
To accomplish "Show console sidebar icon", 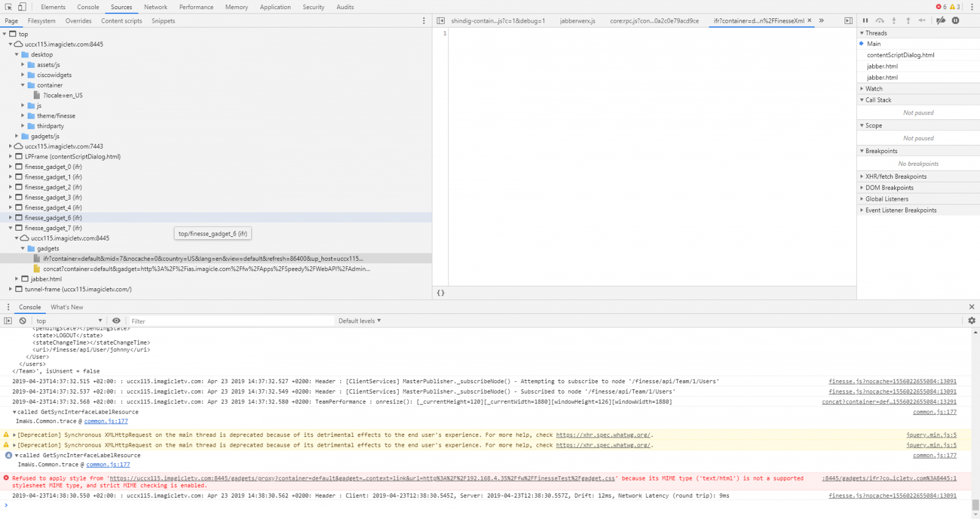I will [8, 321].
